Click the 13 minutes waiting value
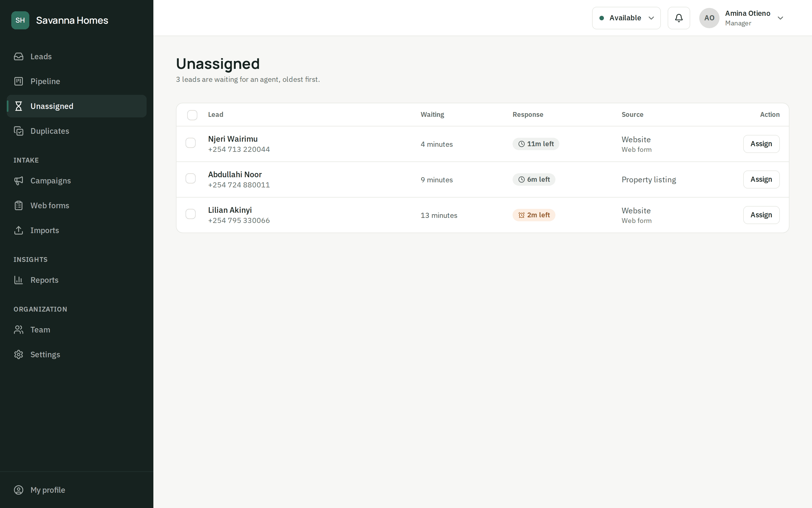Screen dimensions: 812x508 439,215
